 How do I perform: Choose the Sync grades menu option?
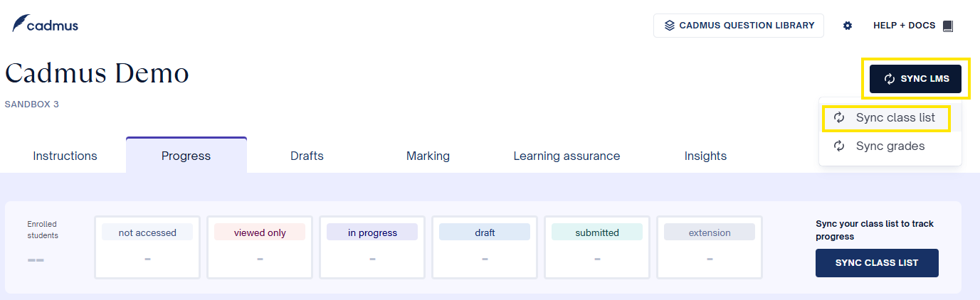point(890,146)
